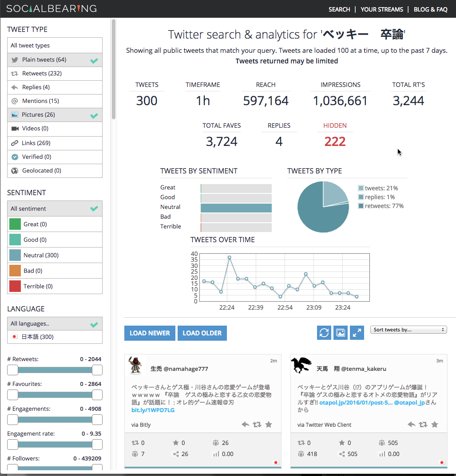Click reply arrow on namahage777 tweet
The image size is (456, 476).
click(246, 425)
